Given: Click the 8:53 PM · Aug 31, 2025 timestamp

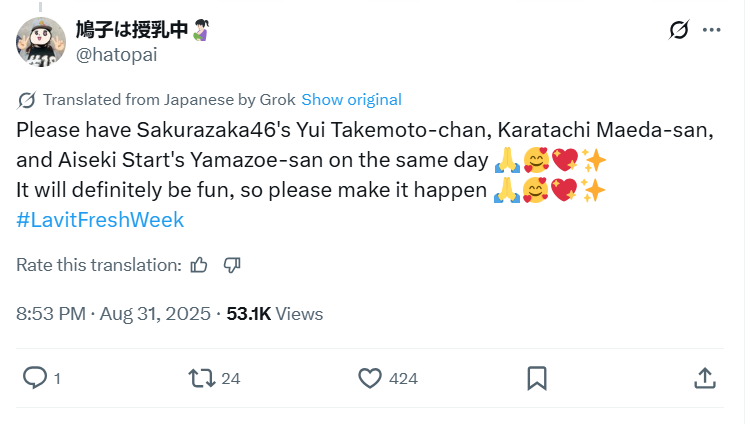Looking at the screenshot, I should pyautogui.click(x=113, y=313).
